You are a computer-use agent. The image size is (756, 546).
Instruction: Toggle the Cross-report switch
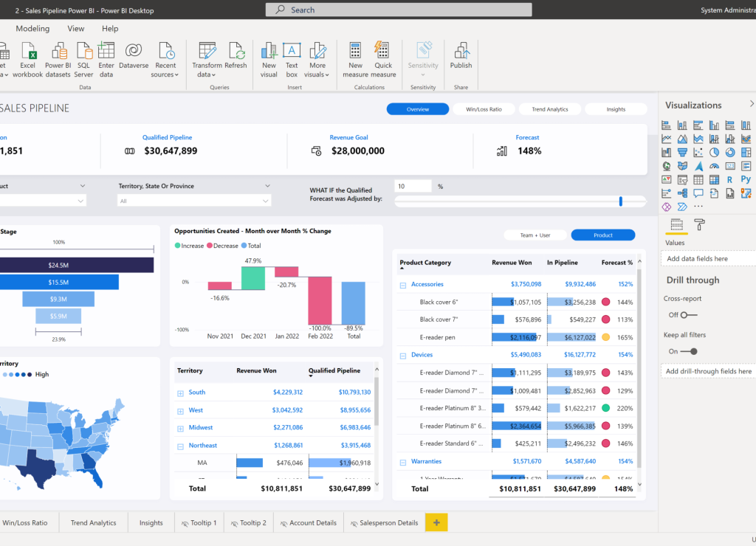click(x=690, y=315)
